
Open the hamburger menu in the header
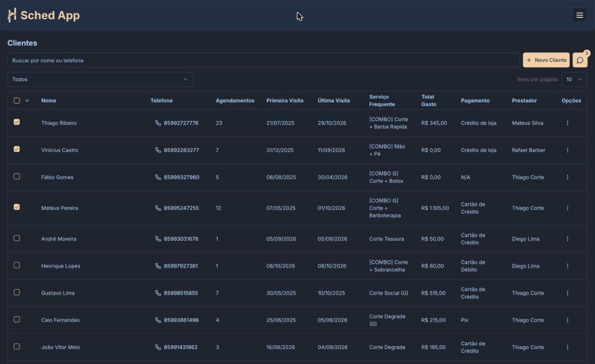[579, 15]
